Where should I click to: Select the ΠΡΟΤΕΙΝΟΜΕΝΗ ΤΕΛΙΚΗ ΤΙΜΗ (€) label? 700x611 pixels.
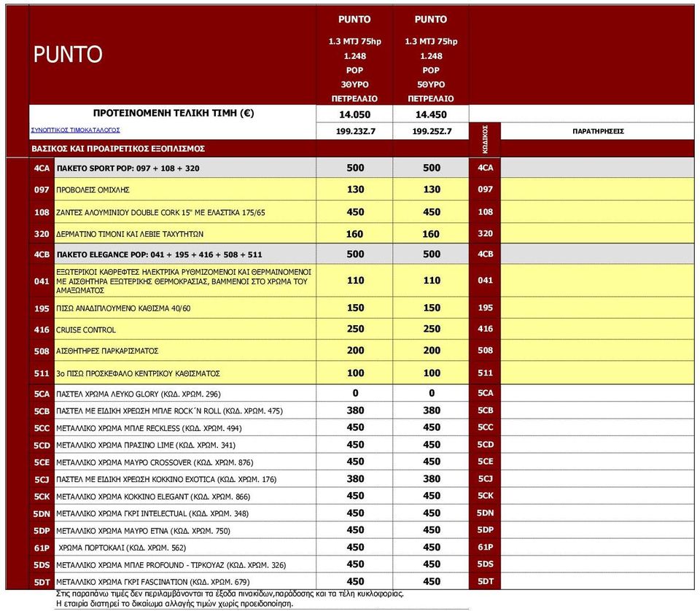[174, 113]
